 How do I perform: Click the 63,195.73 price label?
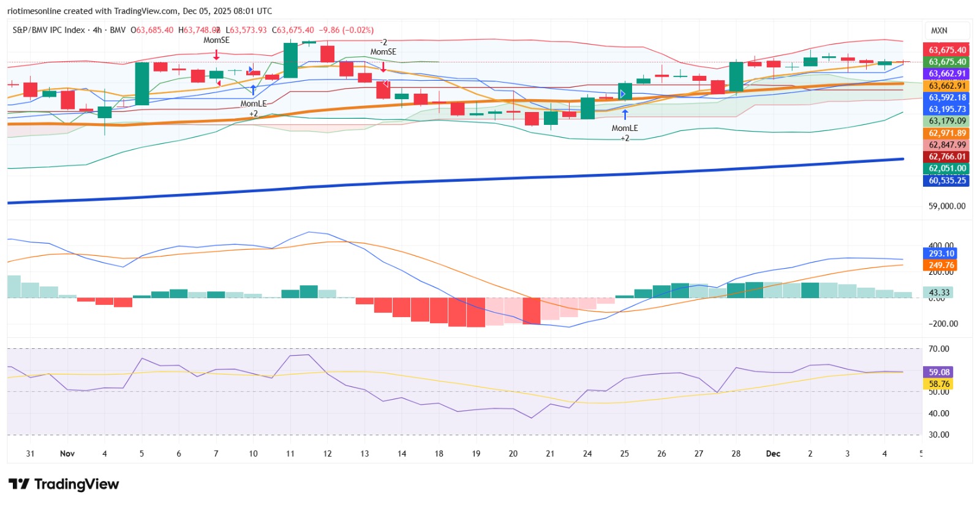coord(946,109)
